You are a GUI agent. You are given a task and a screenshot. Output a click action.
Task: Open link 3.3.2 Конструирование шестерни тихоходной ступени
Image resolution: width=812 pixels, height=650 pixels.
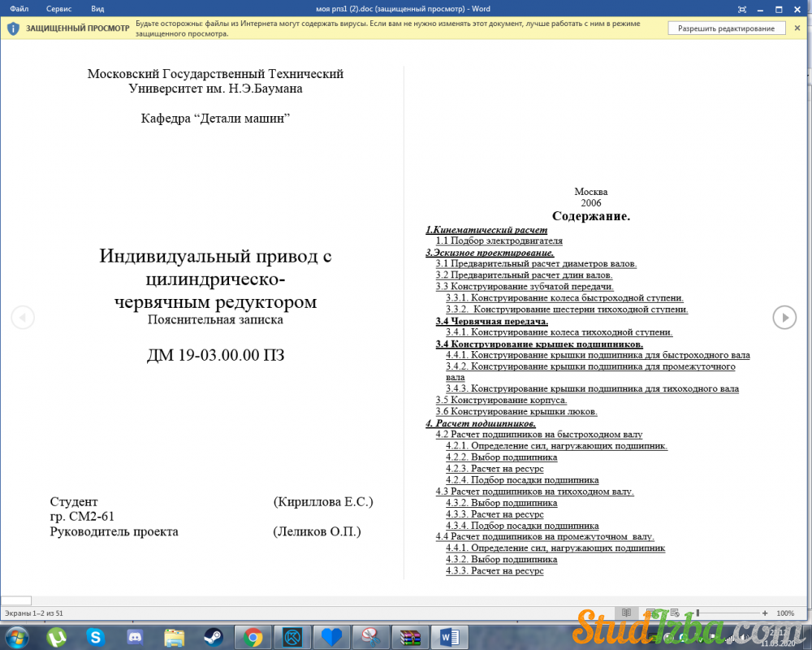click(x=567, y=309)
